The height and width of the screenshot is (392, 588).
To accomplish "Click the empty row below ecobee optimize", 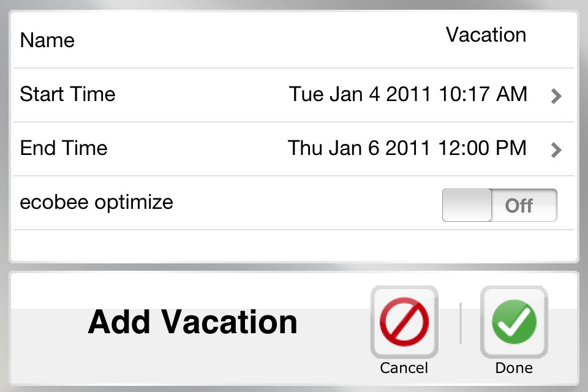I will (x=294, y=246).
